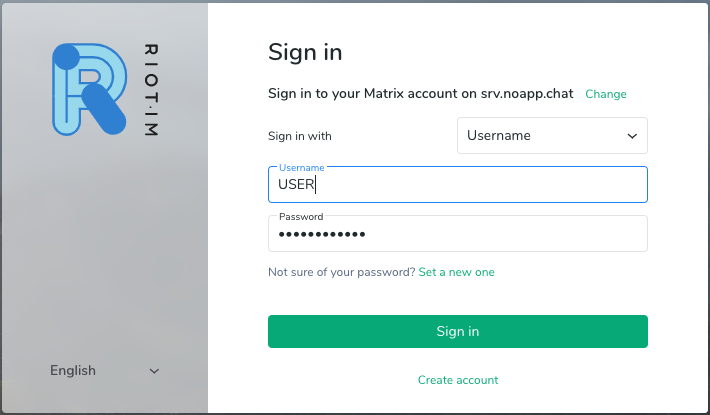
Task: Click the floating Username field label
Action: (x=302, y=167)
